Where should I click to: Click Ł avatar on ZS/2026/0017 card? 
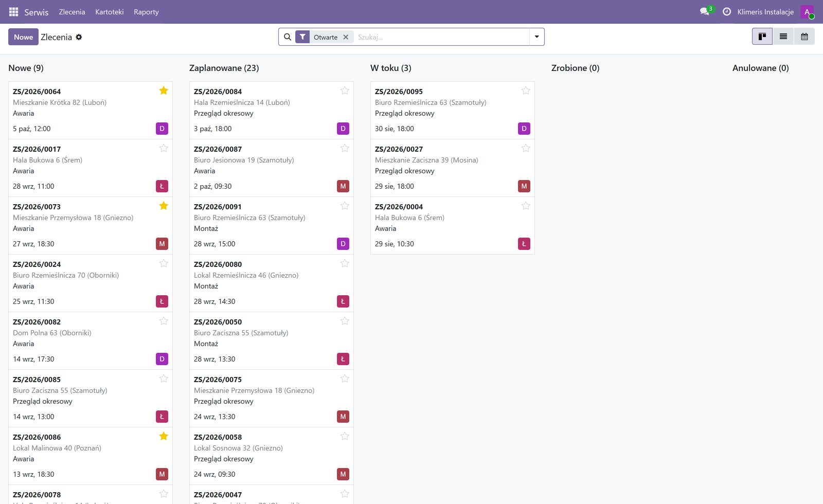click(162, 186)
